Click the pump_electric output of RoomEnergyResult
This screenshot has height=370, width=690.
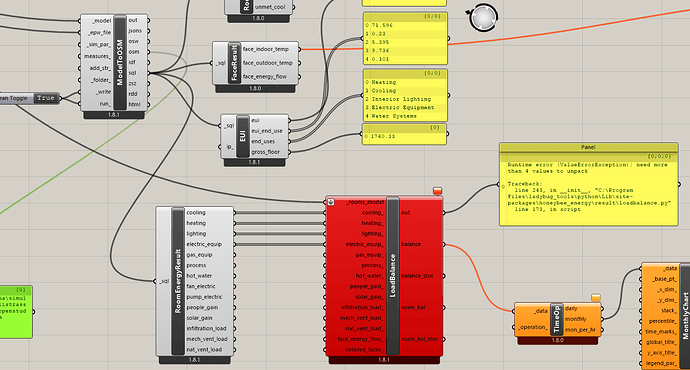point(204,297)
